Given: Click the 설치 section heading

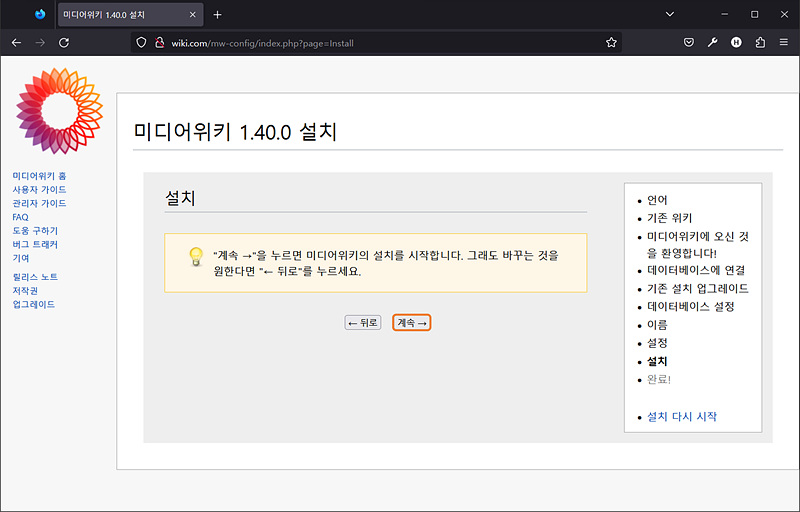Looking at the screenshot, I should coord(180,198).
